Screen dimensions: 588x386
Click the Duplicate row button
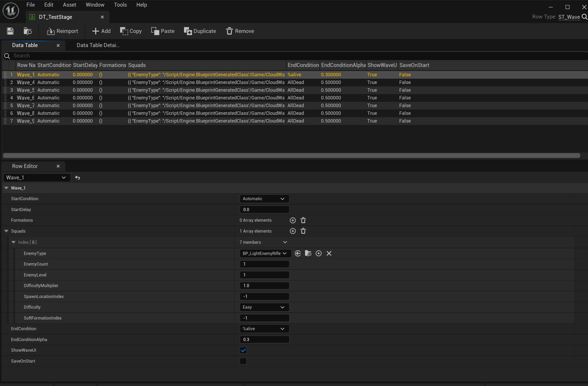tap(200, 31)
